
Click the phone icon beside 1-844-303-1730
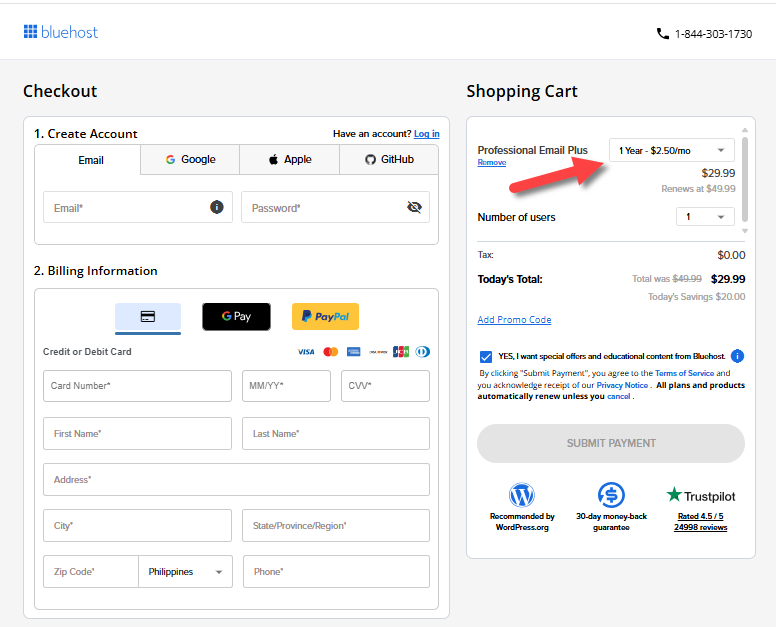[663, 34]
